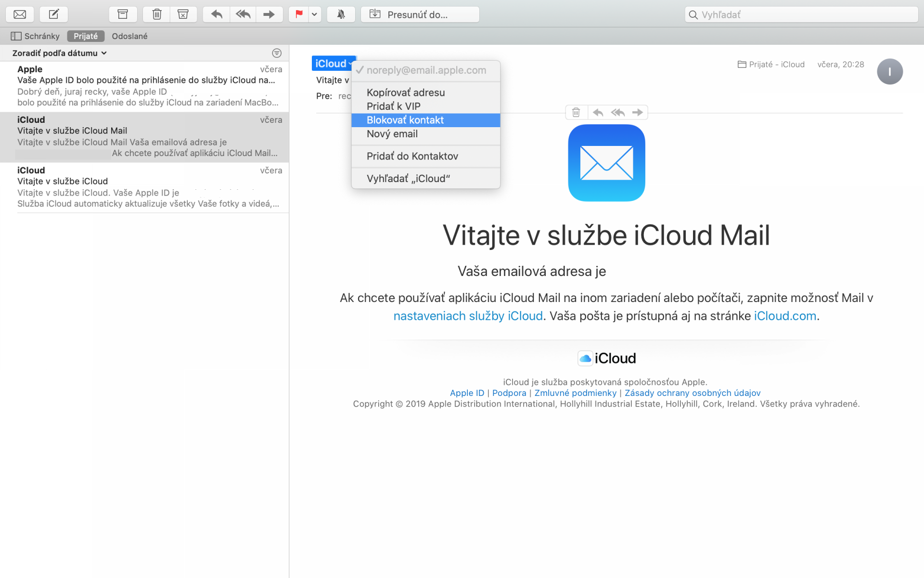Select the Prijaté tab
This screenshot has height=578, width=924.
pyautogui.click(x=86, y=36)
